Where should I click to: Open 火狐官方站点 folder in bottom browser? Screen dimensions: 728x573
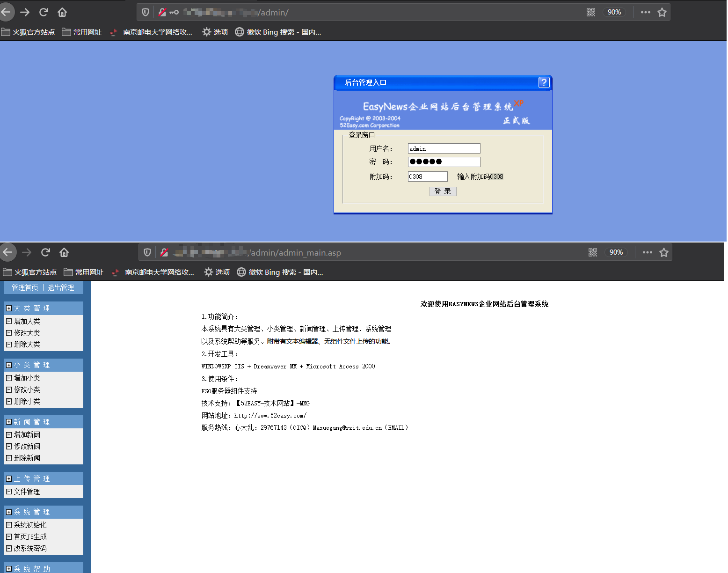(x=30, y=272)
